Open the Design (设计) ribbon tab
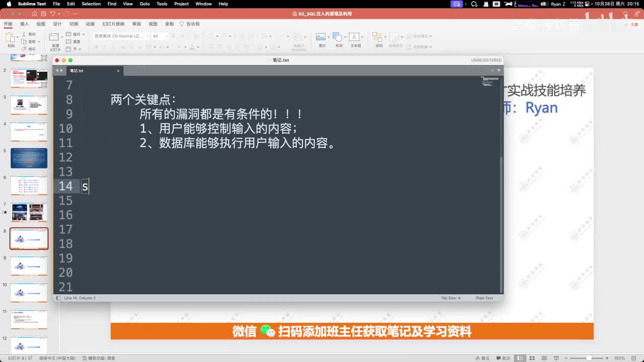644x362 pixels. pos(57,24)
